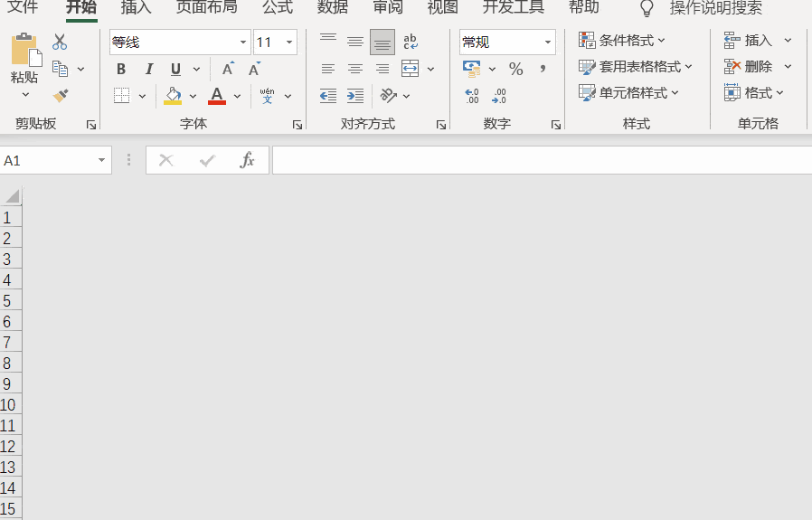Apply comma style
812x520 pixels.
coord(543,69)
